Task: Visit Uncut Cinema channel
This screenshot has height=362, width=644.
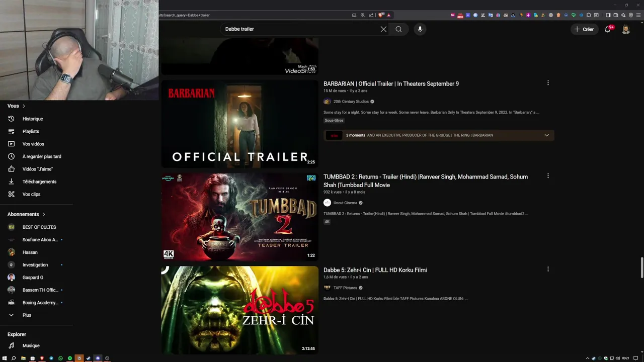Action: coord(345,203)
